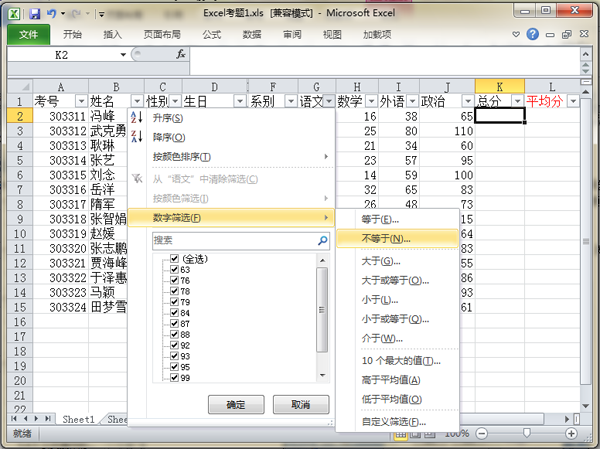This screenshot has width=600, height=449.
Task: Click the zoom slider in the status bar
Action: coord(527,433)
